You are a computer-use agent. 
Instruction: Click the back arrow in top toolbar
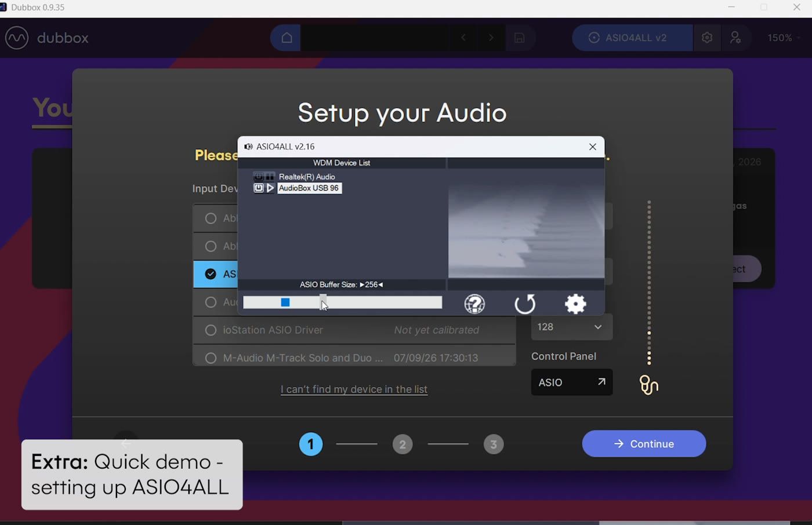pyautogui.click(x=463, y=38)
